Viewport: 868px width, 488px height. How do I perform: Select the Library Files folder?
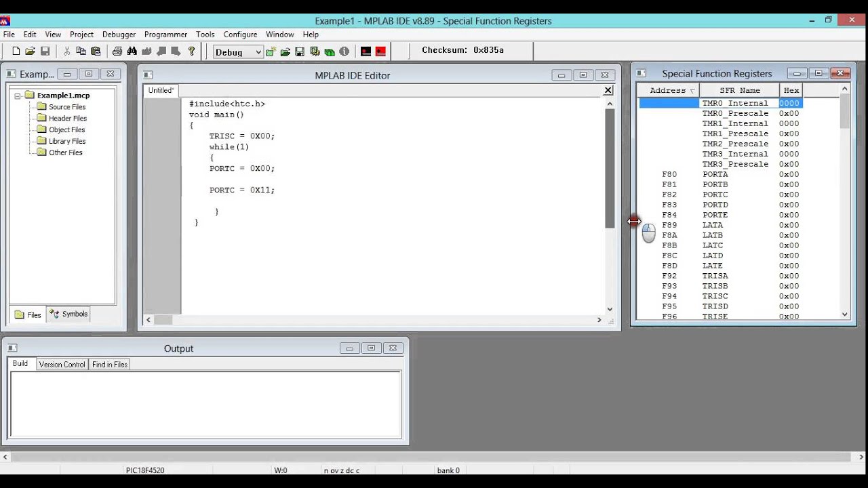(x=61, y=142)
